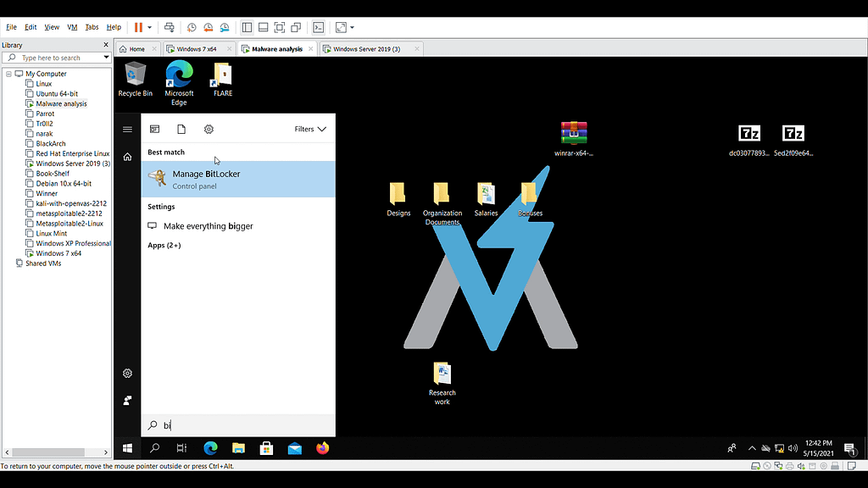Image resolution: width=868 pixels, height=488 pixels.
Task: Open the winrar-x64 installer icon
Action: [x=574, y=138]
